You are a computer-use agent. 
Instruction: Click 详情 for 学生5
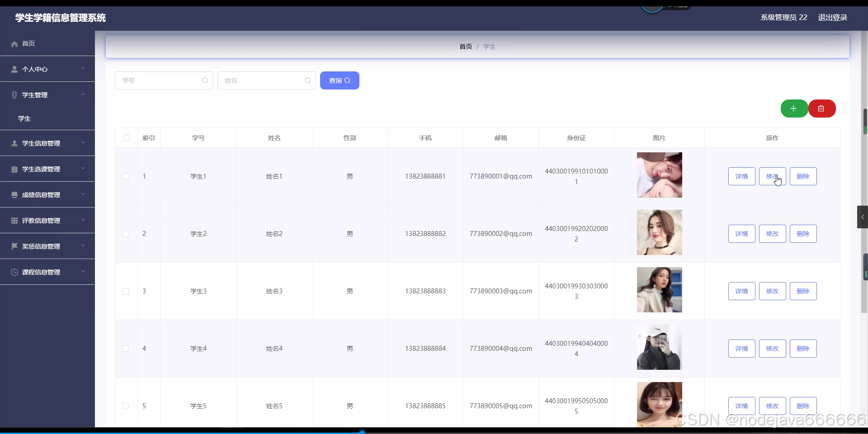click(741, 406)
